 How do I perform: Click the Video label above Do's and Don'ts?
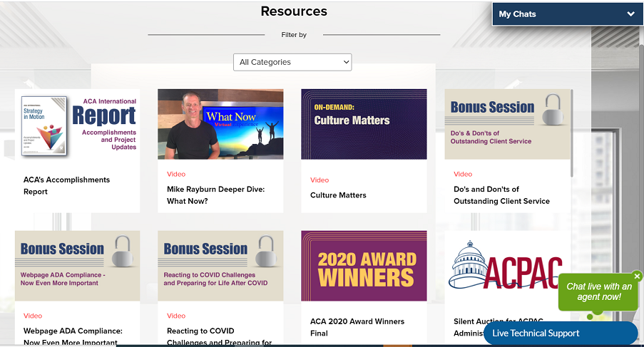coord(463,175)
